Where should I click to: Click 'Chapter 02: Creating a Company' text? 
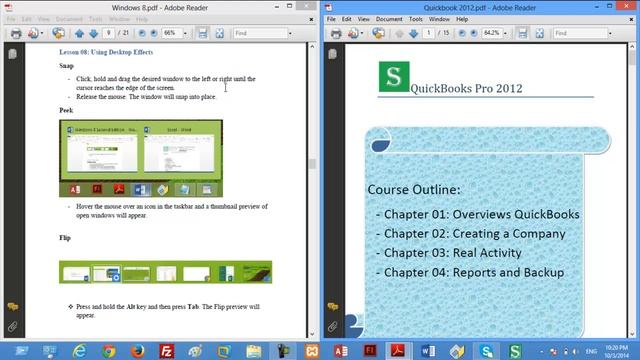(x=474, y=233)
